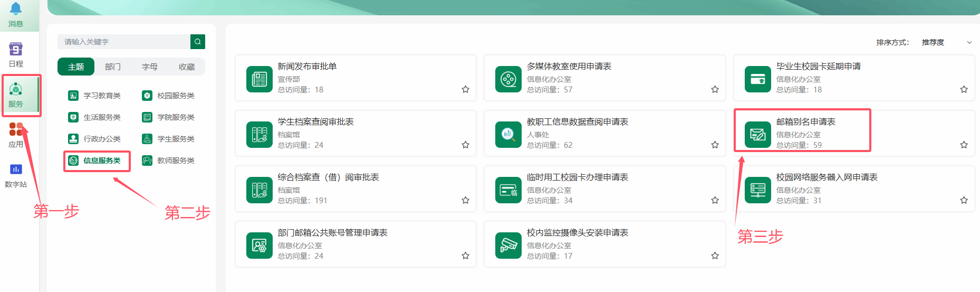
Task: Click the 校内监控摄像头安装申请表 camera icon
Action: pyautogui.click(x=508, y=245)
